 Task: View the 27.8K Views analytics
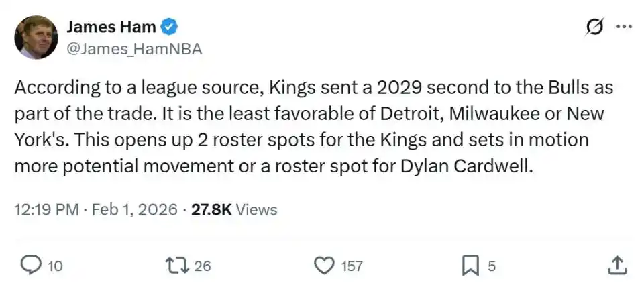[234, 209]
